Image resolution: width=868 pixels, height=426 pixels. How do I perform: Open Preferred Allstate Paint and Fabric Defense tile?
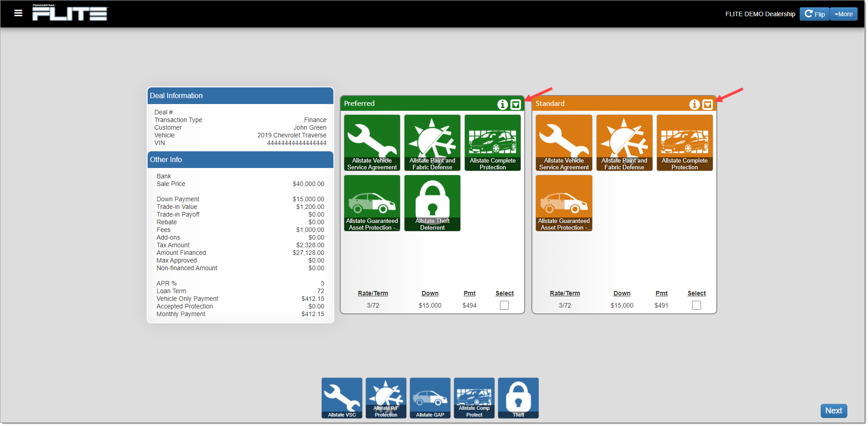432,143
